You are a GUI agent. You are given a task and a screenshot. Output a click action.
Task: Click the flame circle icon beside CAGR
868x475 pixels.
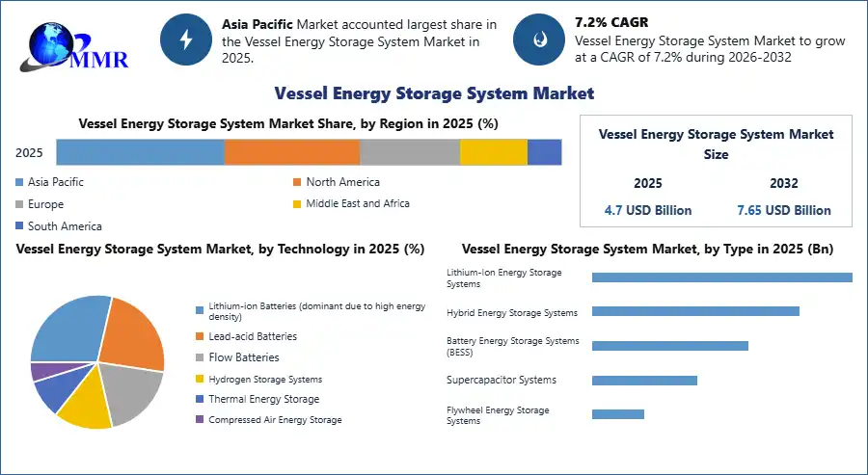click(x=539, y=40)
